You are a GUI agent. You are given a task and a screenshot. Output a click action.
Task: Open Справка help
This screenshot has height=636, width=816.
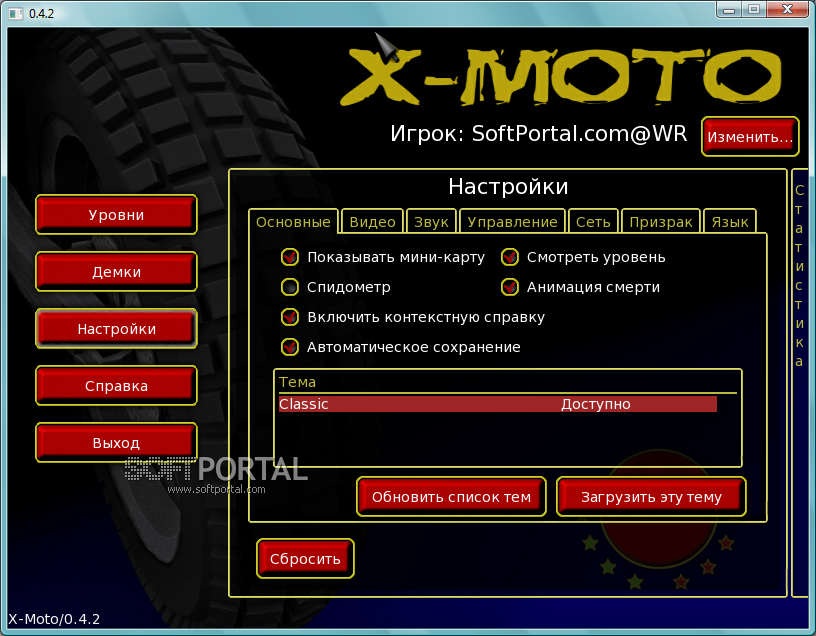pyautogui.click(x=116, y=386)
